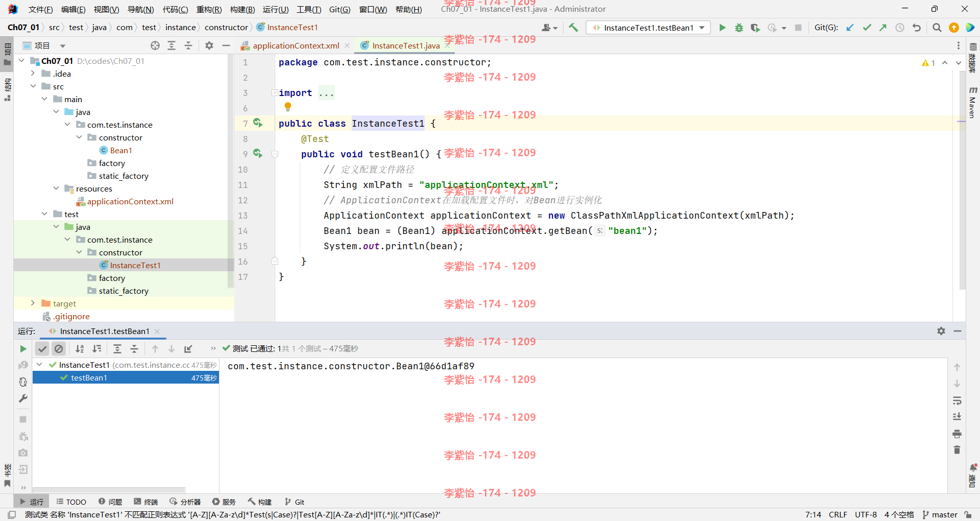This screenshot has height=521, width=980.
Task: Click run gutter icon beside testBean1 method
Action: pyautogui.click(x=258, y=153)
